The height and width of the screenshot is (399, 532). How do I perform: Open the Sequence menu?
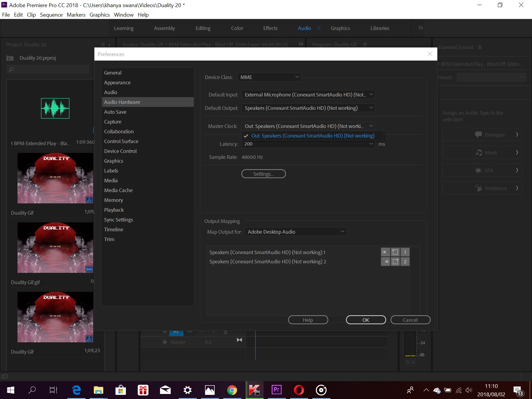pyautogui.click(x=51, y=15)
